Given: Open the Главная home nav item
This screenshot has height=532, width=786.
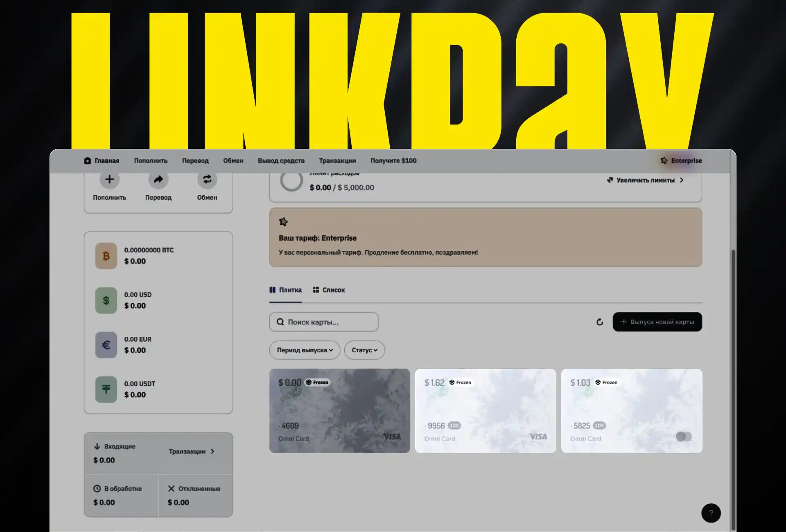Looking at the screenshot, I should pyautogui.click(x=102, y=160).
